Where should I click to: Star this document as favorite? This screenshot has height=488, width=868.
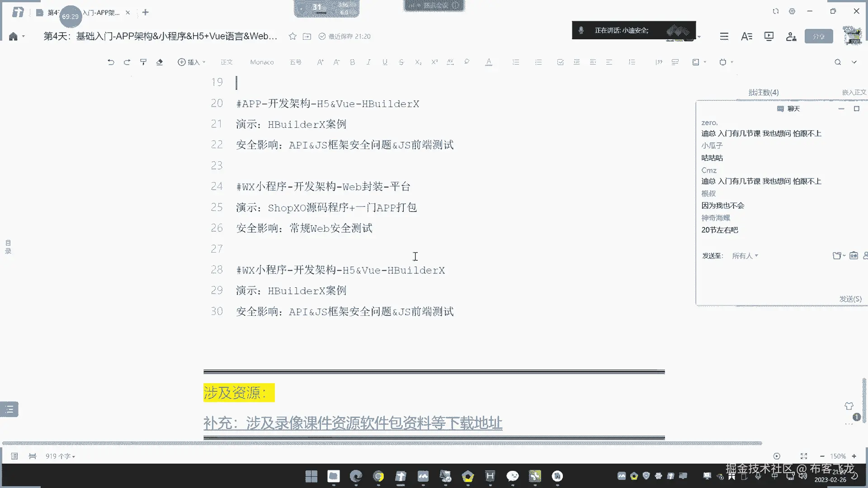pyautogui.click(x=292, y=37)
